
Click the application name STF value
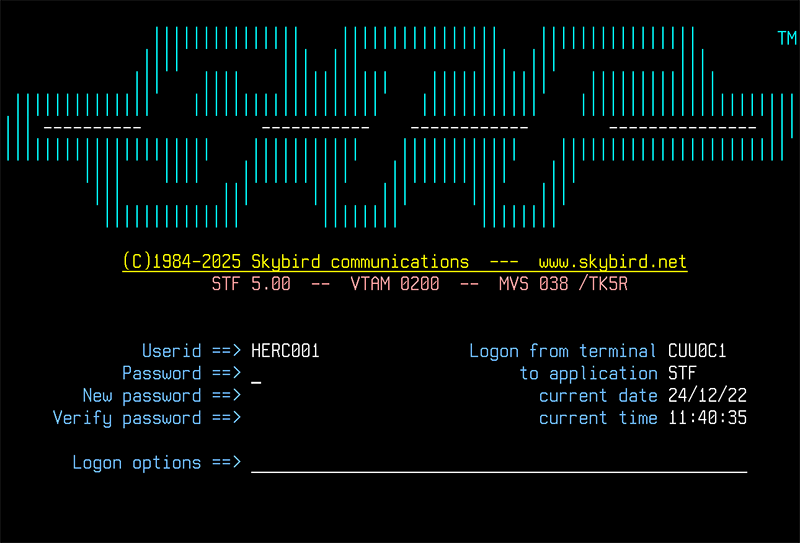pyautogui.click(x=682, y=374)
